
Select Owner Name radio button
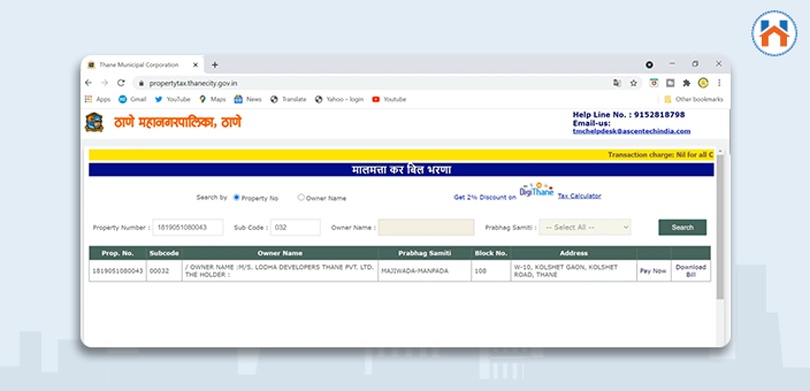pyautogui.click(x=301, y=197)
